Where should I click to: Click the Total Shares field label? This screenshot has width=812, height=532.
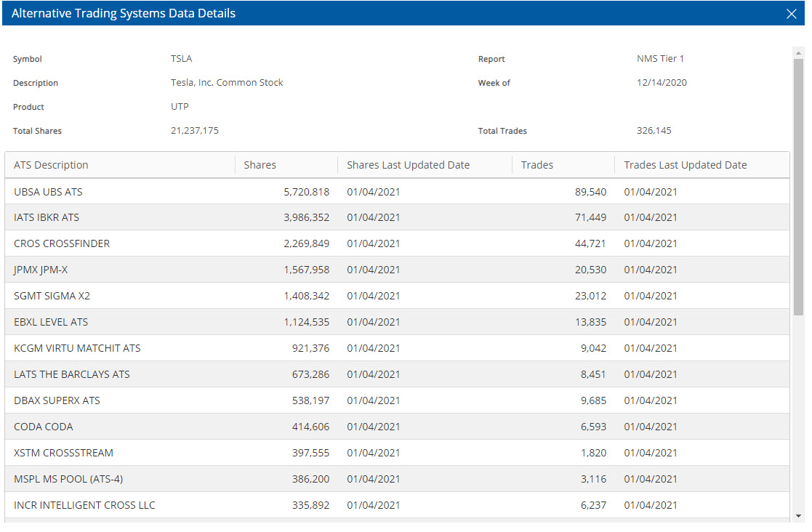(37, 131)
